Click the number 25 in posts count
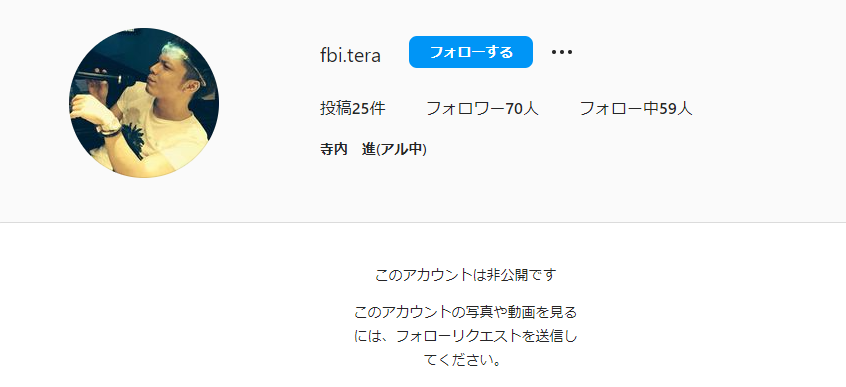The width and height of the screenshot is (846, 387). point(360,108)
